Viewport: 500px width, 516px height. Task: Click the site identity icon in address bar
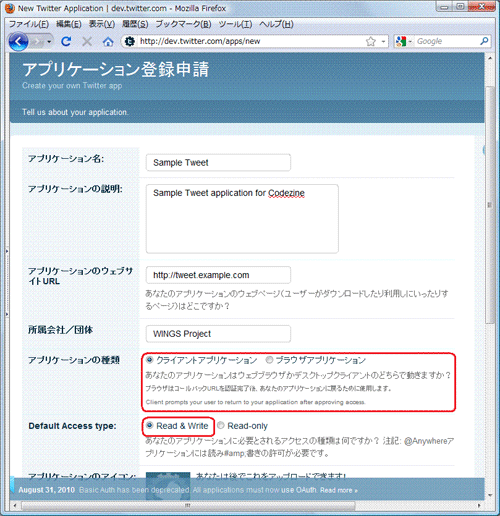tap(130, 41)
